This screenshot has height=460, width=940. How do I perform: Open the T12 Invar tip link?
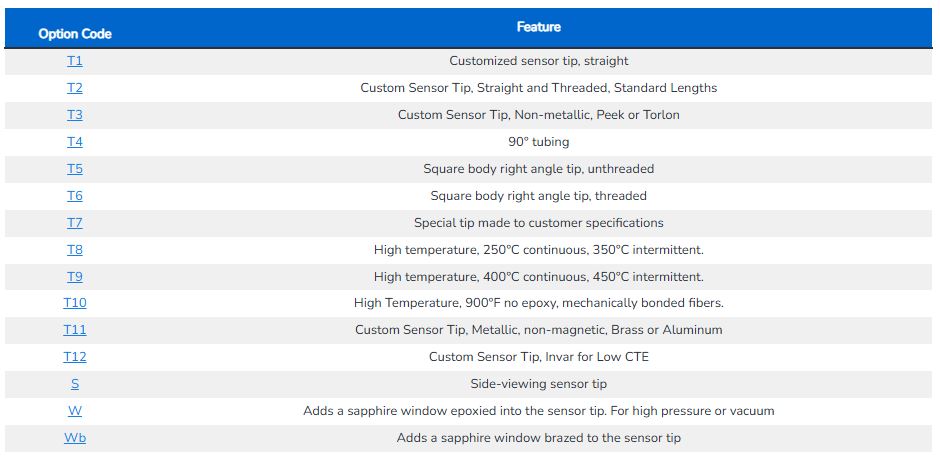click(x=75, y=357)
